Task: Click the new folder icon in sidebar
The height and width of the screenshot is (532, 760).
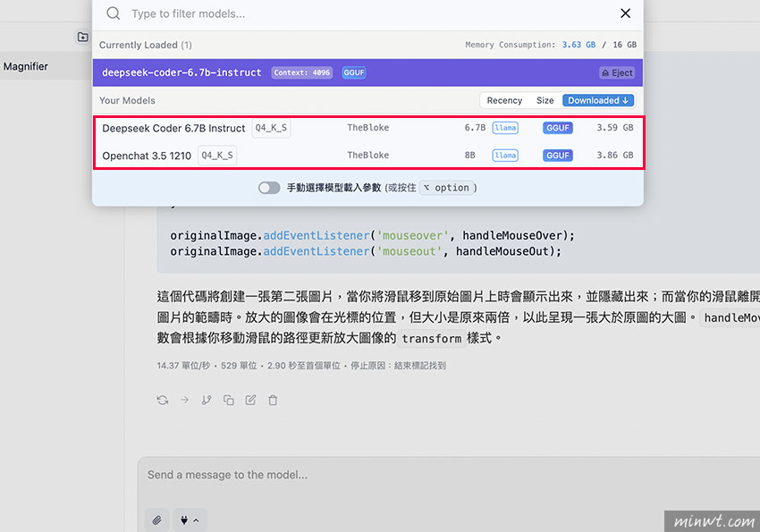Action: pos(83,37)
